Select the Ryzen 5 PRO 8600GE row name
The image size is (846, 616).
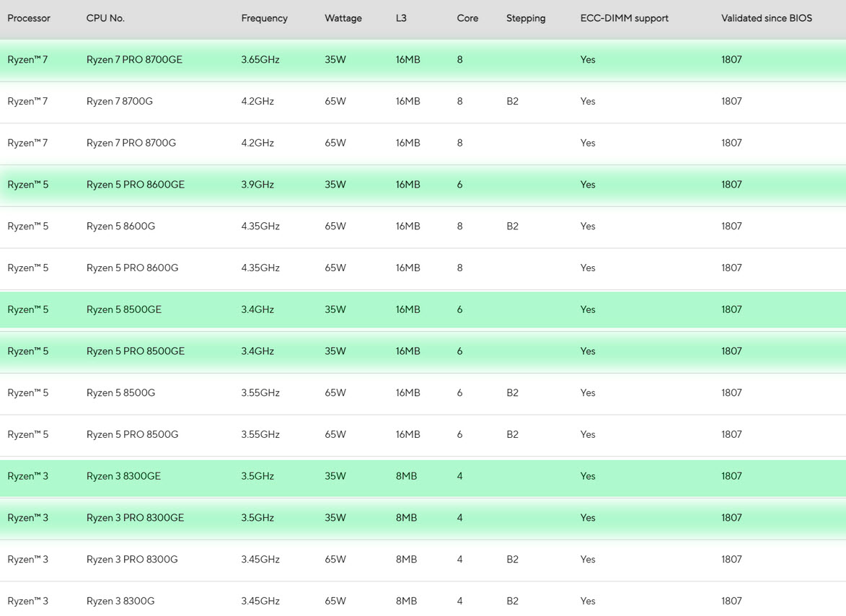(x=136, y=185)
